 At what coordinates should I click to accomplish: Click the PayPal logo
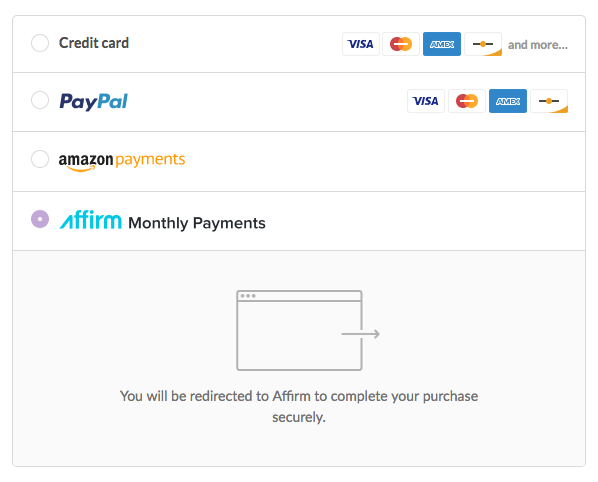coord(93,101)
